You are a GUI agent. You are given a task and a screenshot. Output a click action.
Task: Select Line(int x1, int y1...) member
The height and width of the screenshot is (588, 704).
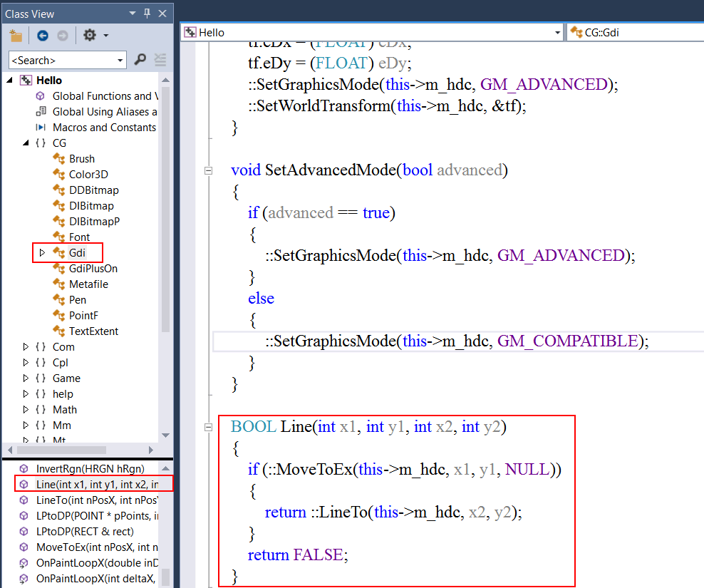(97, 485)
